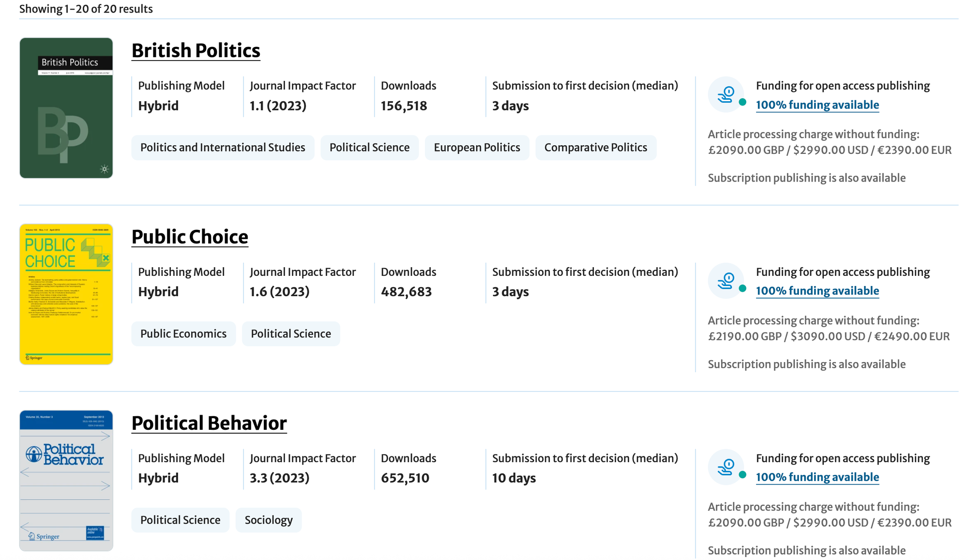Click Public Choice's '3 days' decision value
Screen dimensions: 968x560
[511, 292]
